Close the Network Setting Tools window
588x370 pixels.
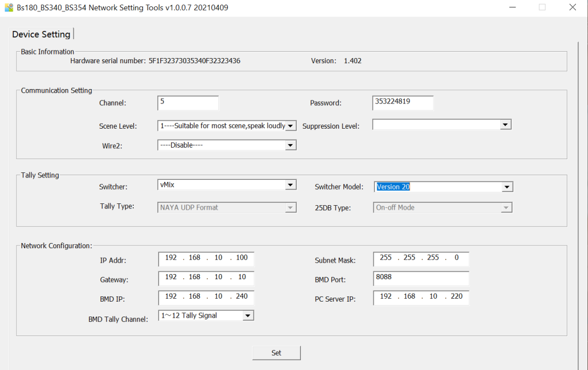pyautogui.click(x=571, y=7)
